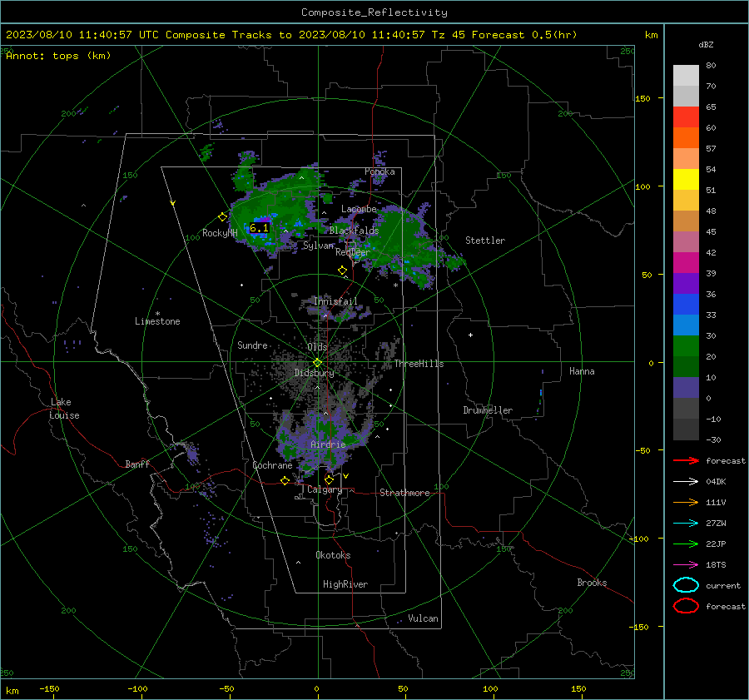749x700 pixels.
Task: Click the RedDeer city label
Action: (353, 252)
